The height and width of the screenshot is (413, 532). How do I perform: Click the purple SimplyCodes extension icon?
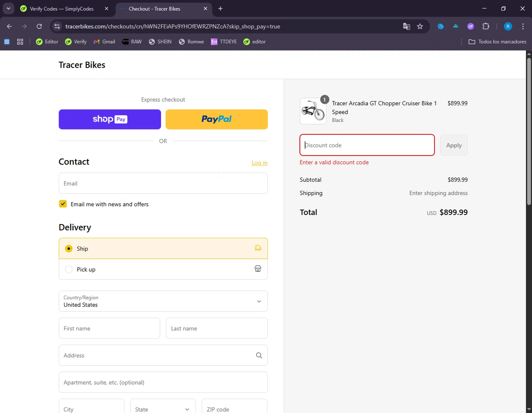coord(471,26)
